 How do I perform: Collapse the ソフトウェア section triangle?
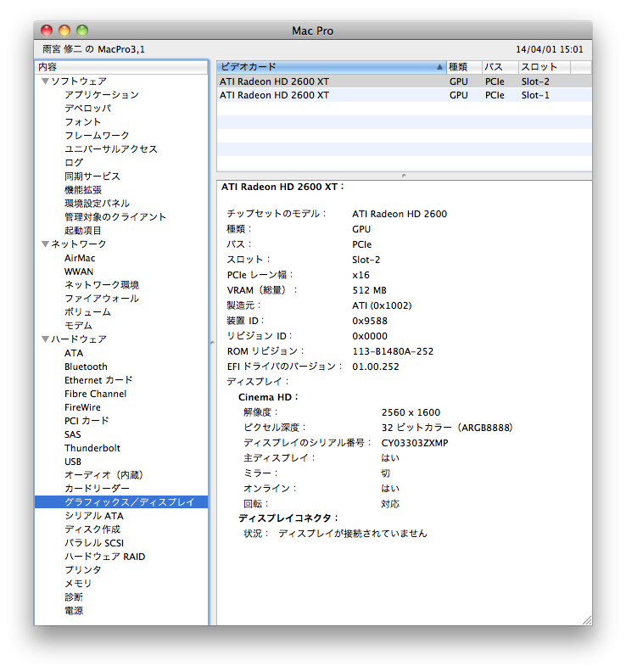point(45,81)
